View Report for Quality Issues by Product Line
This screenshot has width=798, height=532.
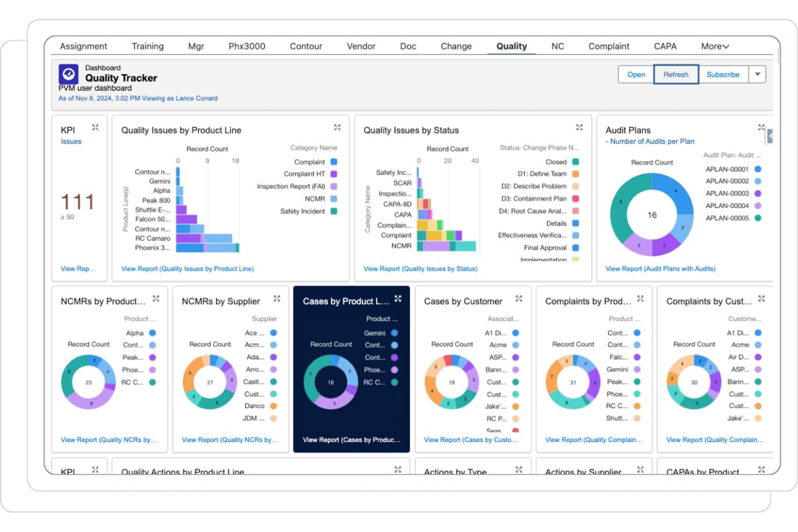pyautogui.click(x=188, y=268)
